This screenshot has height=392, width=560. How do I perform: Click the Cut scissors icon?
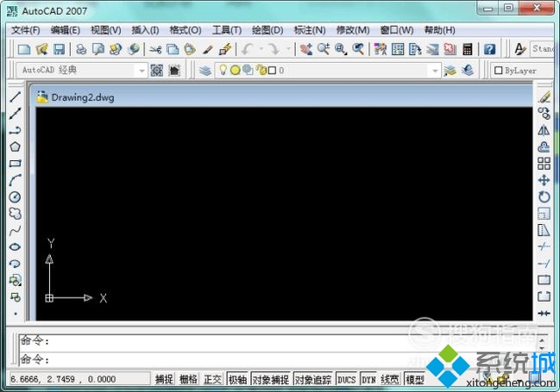click(x=156, y=49)
